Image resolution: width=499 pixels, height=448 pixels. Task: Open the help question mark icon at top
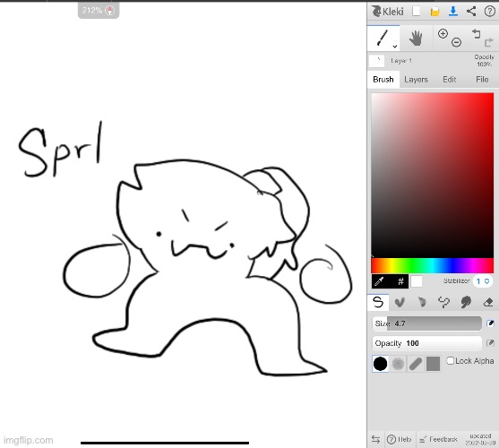[489, 12]
